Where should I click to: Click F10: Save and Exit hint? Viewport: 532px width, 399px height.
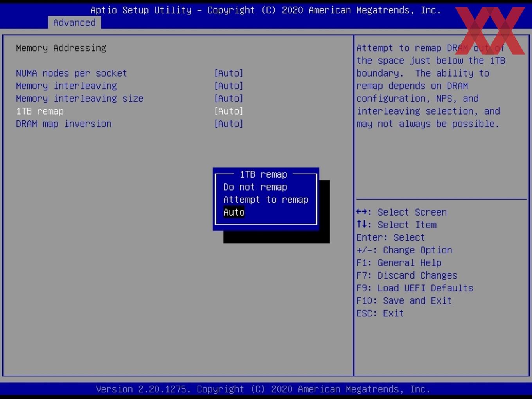pos(404,300)
